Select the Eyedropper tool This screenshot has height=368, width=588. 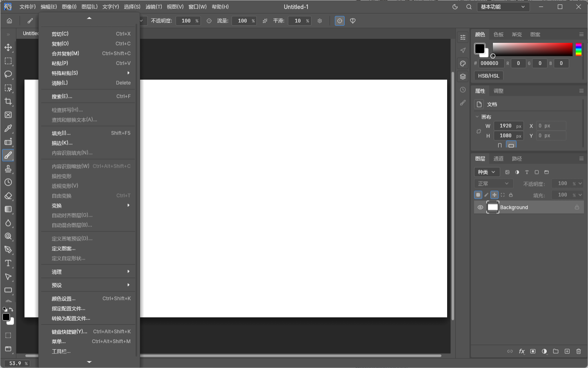point(8,128)
